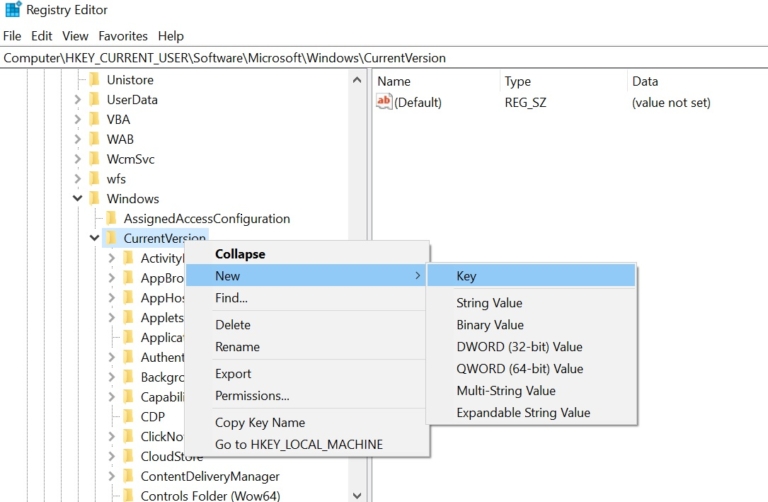The width and height of the screenshot is (768, 502).
Task: Expand the WAB key
Action: point(77,139)
